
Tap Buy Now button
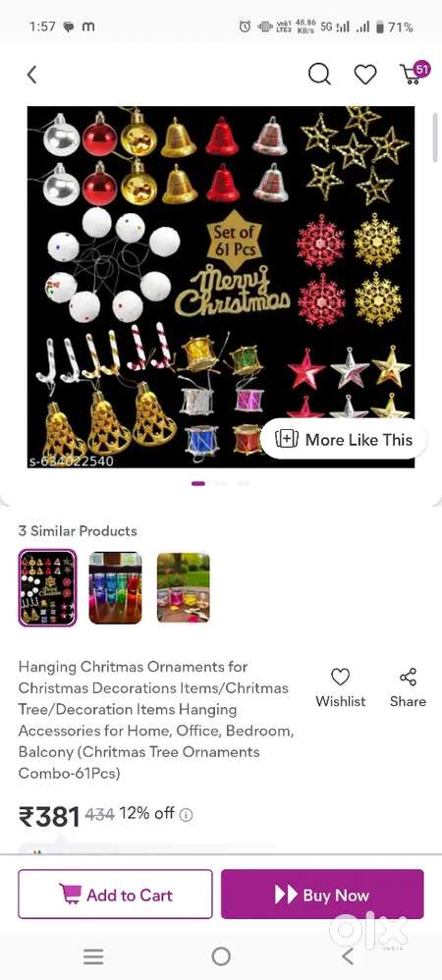pos(322,895)
